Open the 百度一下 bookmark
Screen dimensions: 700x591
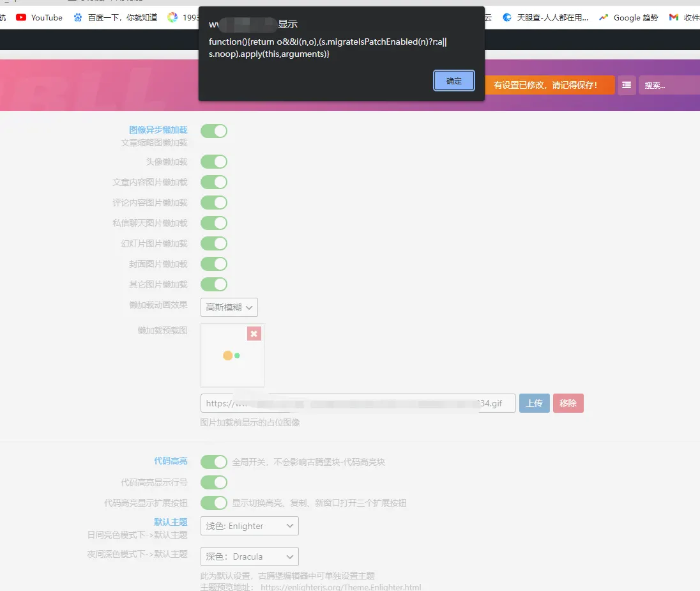pyautogui.click(x=115, y=17)
